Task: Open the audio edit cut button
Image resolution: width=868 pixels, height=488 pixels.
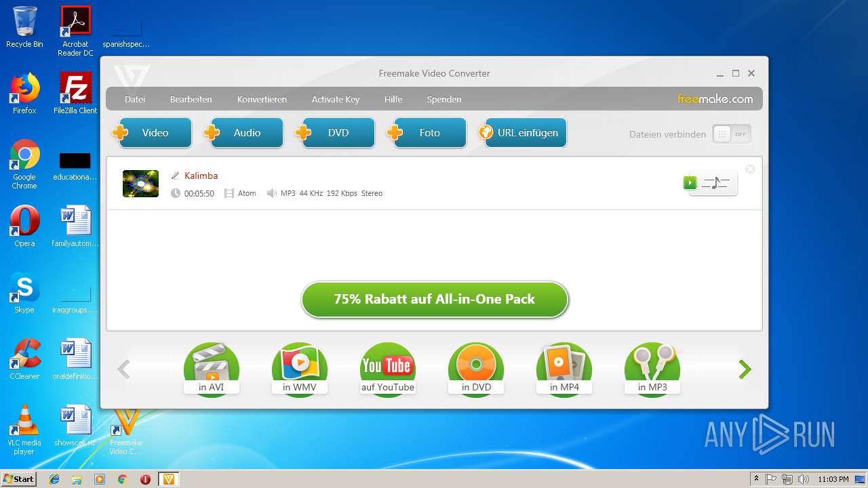Action: 715,183
